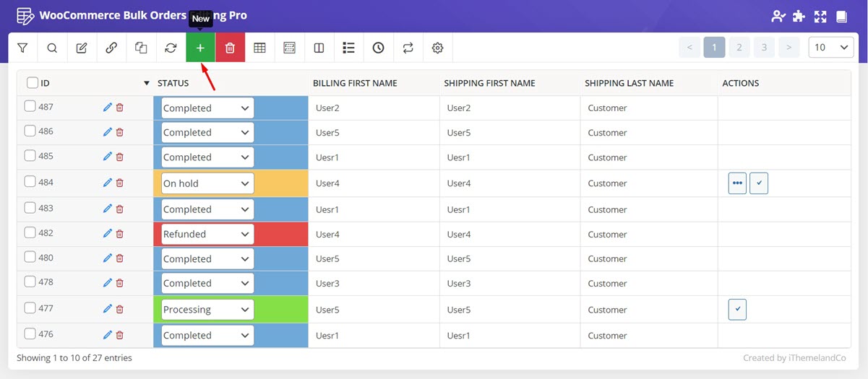Screen dimensions: 868x379
Task: Click the repeat arrows toolbar icon
Action: click(408, 48)
